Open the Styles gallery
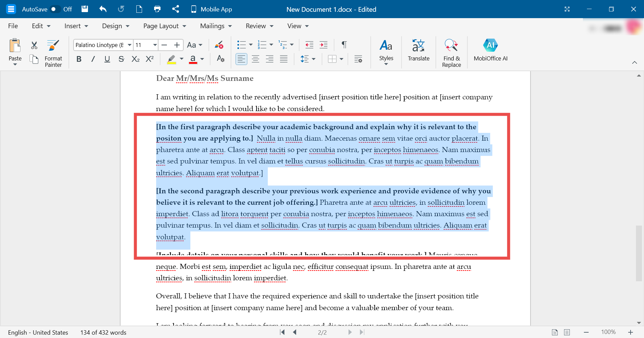 pos(386,52)
